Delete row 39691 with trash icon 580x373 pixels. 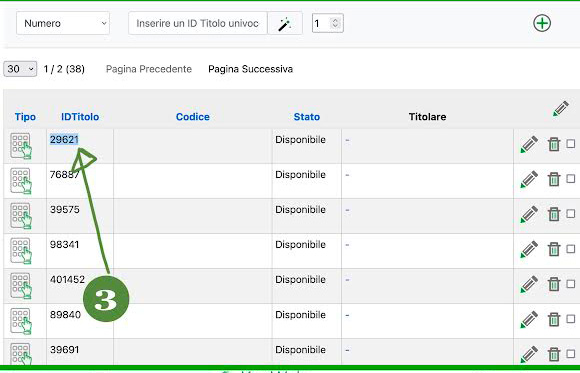click(x=554, y=354)
